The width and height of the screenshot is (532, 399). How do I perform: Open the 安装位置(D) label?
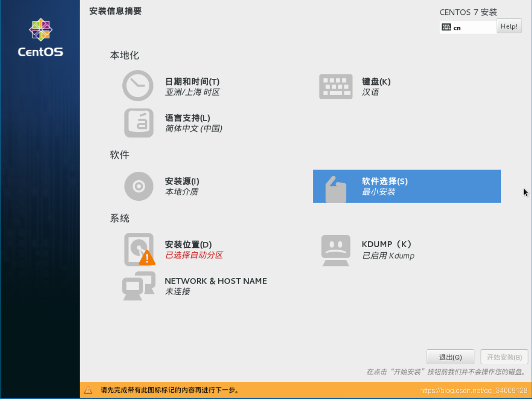click(x=188, y=244)
